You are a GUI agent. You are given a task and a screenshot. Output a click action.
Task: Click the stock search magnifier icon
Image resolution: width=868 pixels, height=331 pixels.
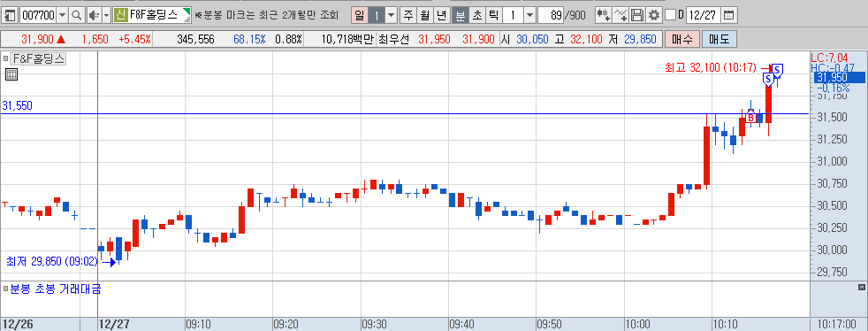(x=77, y=15)
